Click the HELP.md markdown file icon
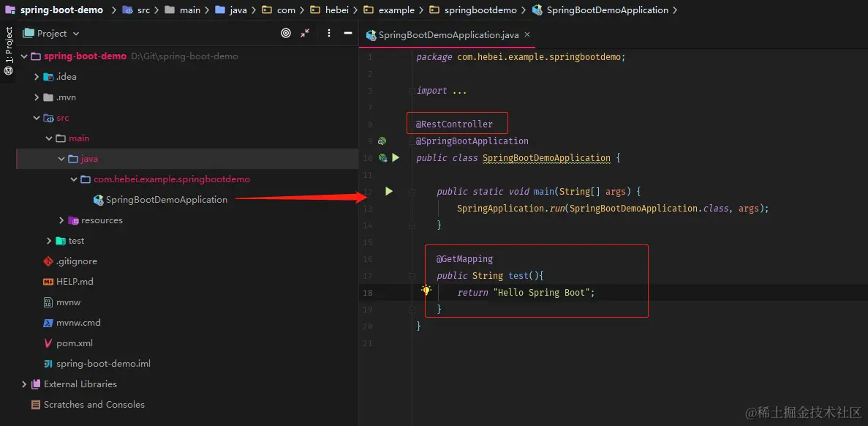Screen dimensions: 868x426 click(x=48, y=281)
